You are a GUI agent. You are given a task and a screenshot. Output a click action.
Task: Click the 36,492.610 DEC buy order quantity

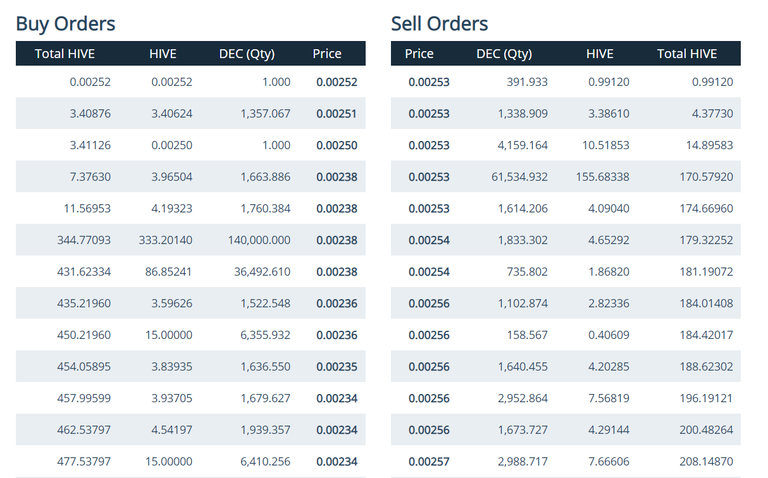(x=262, y=271)
